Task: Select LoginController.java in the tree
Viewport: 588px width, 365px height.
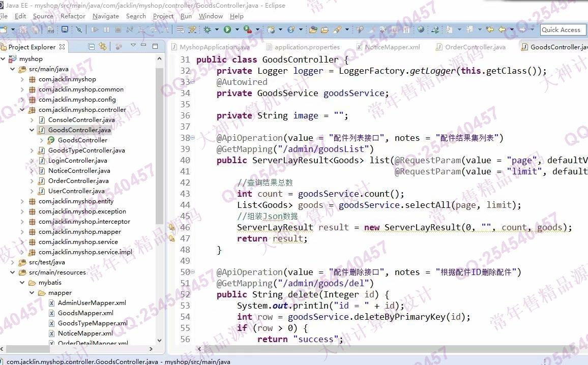Action: (78, 161)
